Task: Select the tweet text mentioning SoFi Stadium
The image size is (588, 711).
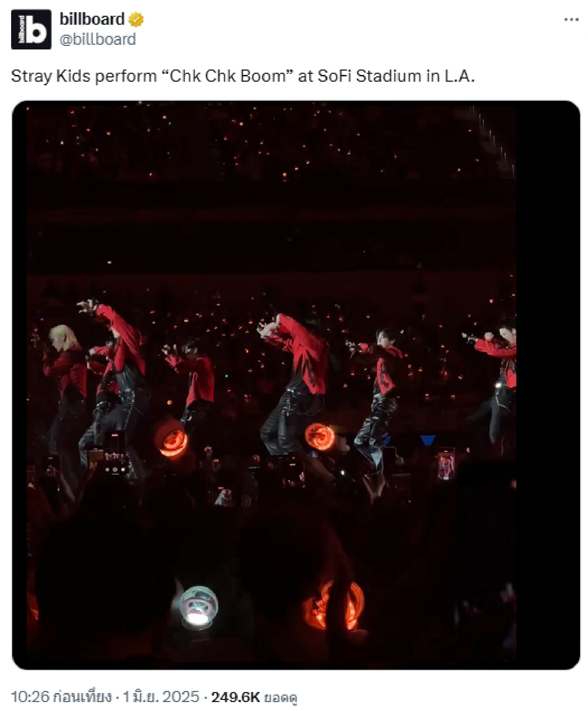Action: click(x=243, y=76)
